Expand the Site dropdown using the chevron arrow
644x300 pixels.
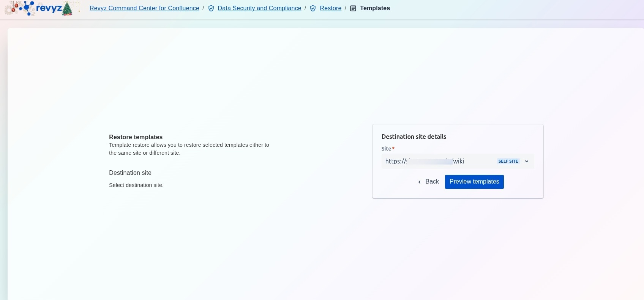click(527, 161)
